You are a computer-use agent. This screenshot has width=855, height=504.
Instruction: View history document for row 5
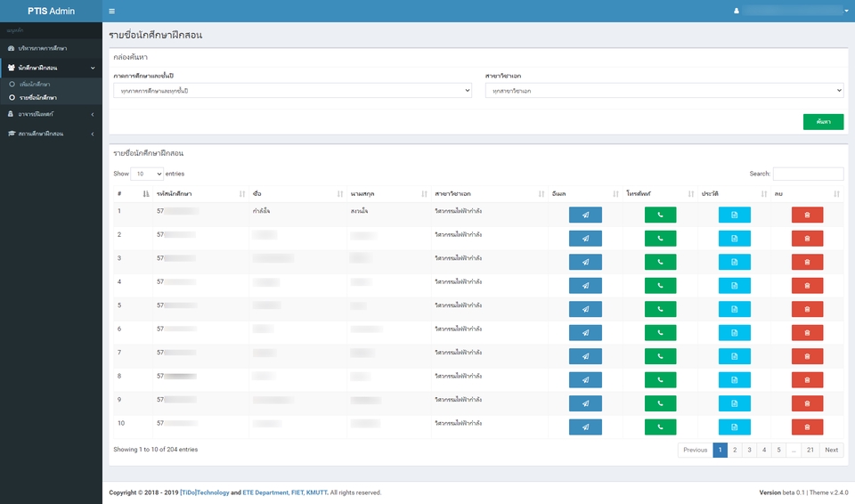[735, 309]
